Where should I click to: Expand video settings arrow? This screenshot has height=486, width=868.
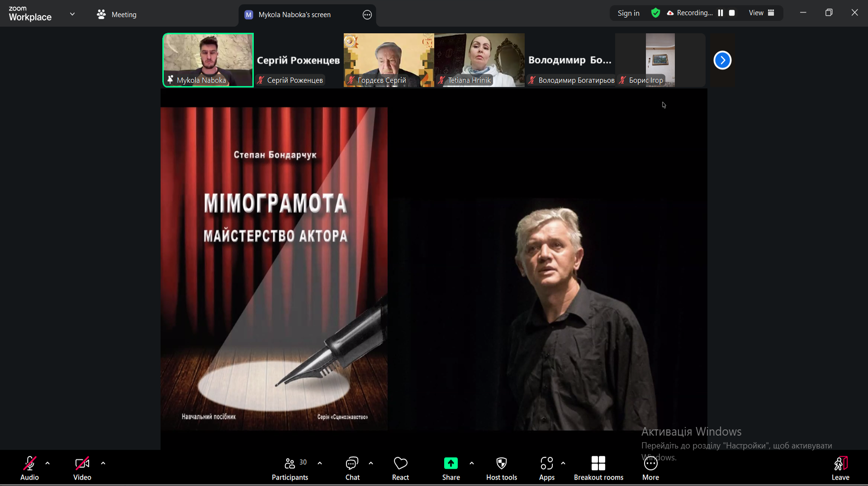tap(103, 463)
